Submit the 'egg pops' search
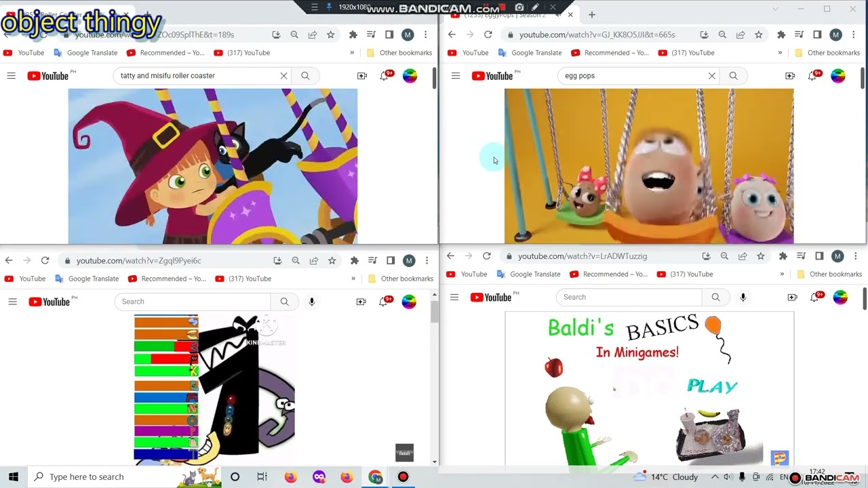Screen dimensions: 868x488 point(733,76)
